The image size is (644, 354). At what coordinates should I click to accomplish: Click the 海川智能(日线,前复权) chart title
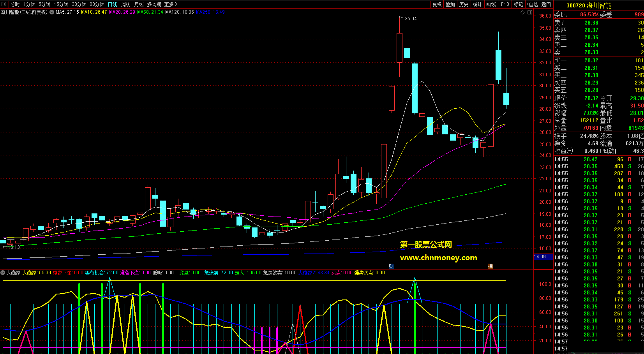(x=24, y=12)
